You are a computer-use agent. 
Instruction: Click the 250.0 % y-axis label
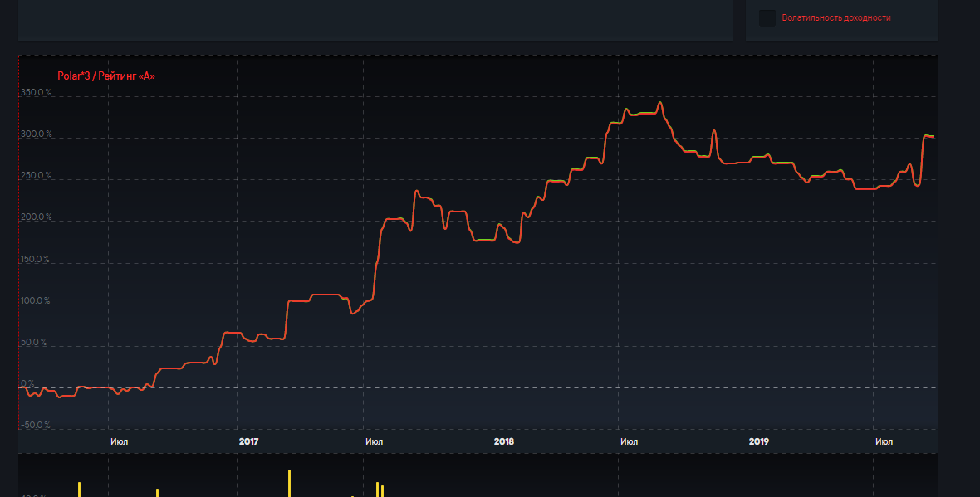click(x=36, y=176)
